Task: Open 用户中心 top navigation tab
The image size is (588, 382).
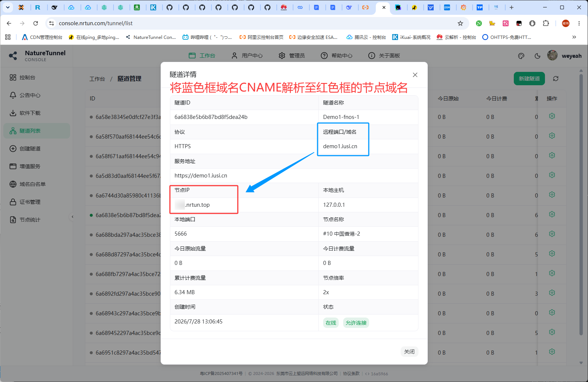Action: 247,56
